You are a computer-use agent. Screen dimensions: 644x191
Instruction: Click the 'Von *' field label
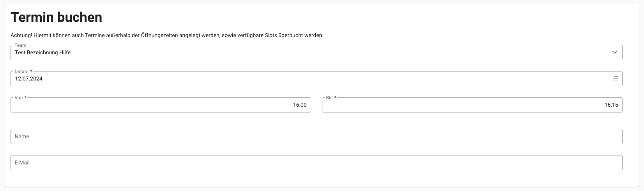point(21,98)
